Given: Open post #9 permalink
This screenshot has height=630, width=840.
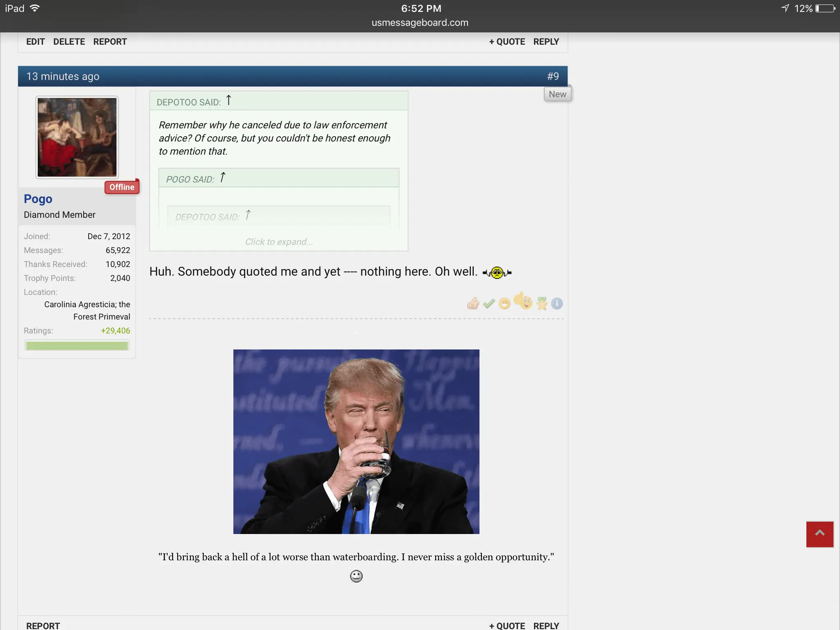Looking at the screenshot, I should (553, 76).
